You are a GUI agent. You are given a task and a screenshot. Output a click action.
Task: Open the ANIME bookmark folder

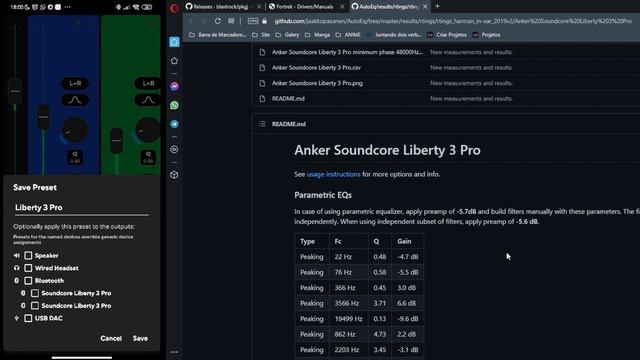(348, 35)
